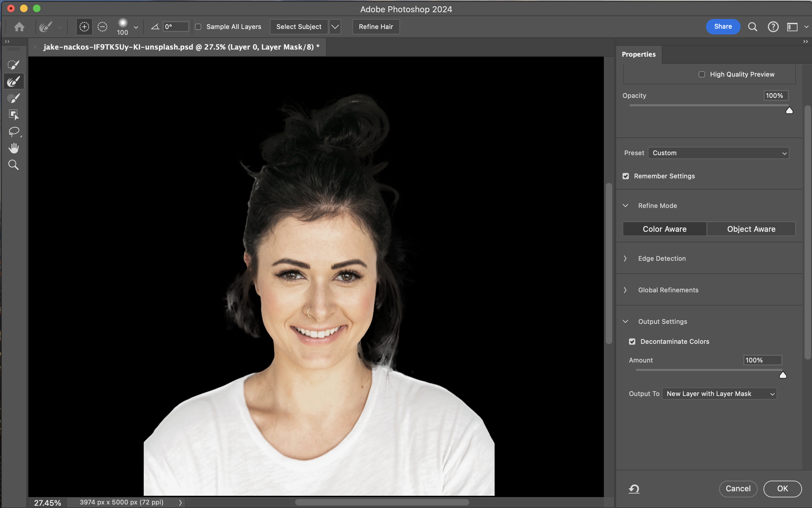This screenshot has height=508, width=812.
Task: Click the Opacity slider handle
Action: tap(789, 110)
